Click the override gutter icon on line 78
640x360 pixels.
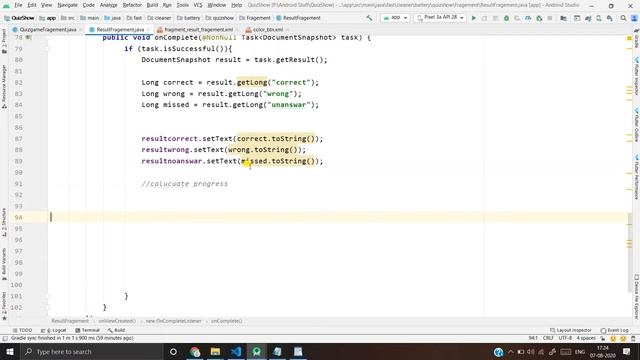tap(29, 37)
